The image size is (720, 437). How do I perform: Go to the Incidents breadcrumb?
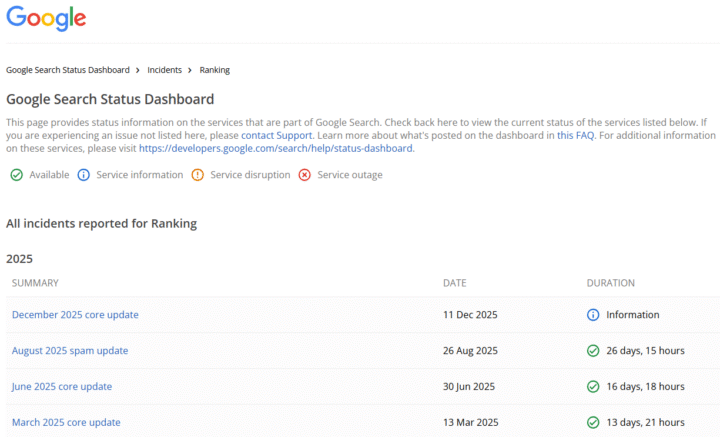pyautogui.click(x=164, y=70)
